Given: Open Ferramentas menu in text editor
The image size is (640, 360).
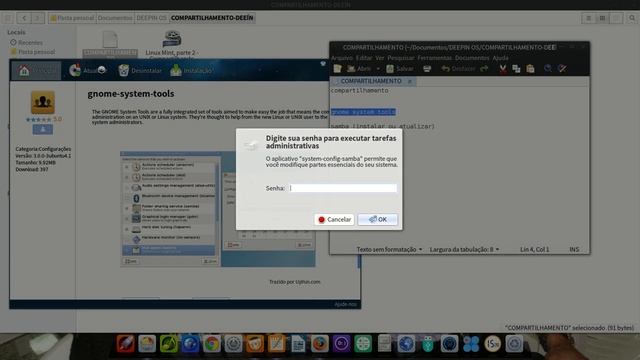Looking at the screenshot, I should (x=434, y=58).
